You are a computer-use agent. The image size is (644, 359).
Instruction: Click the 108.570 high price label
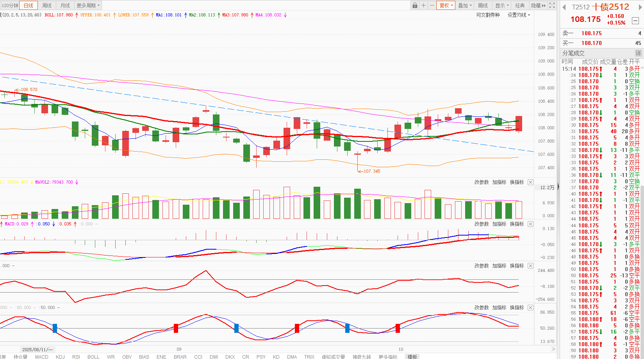point(29,89)
